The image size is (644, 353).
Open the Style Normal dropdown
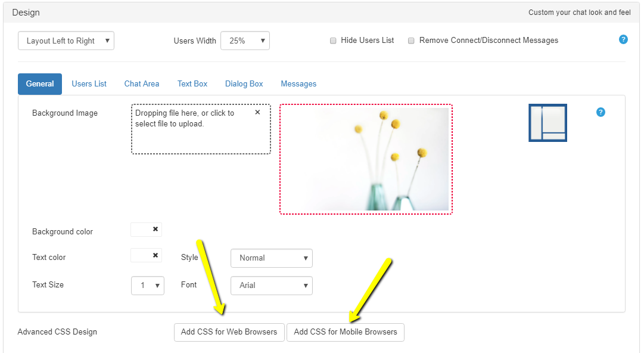coord(271,258)
